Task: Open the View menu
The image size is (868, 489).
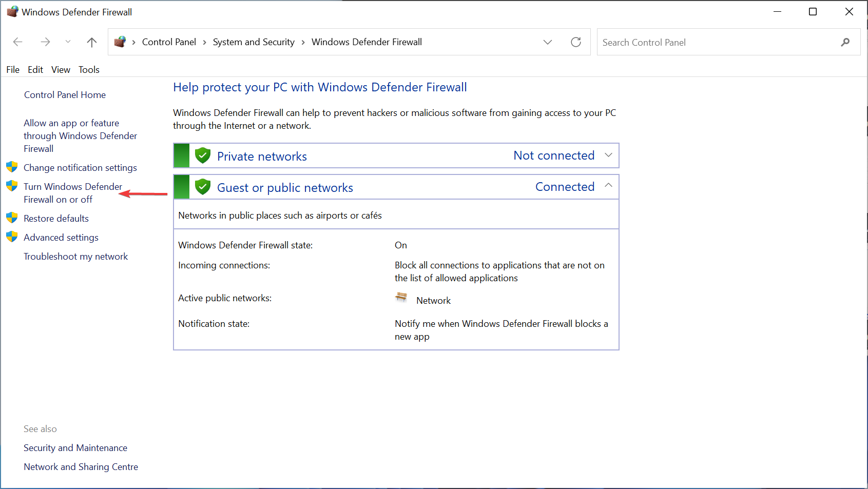Action: pyautogui.click(x=61, y=70)
